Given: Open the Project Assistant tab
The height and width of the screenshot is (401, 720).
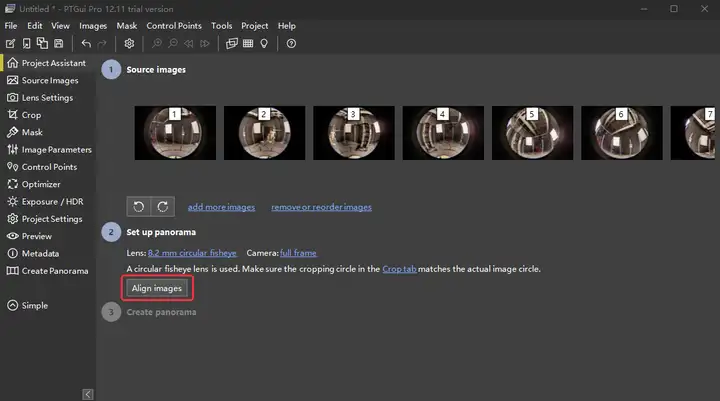Looking at the screenshot, I should tap(47, 63).
